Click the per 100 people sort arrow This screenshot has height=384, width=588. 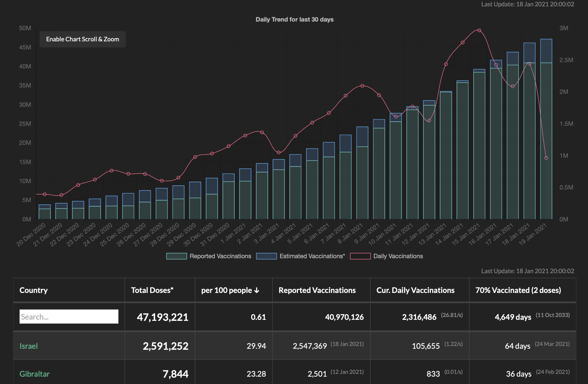tap(257, 290)
